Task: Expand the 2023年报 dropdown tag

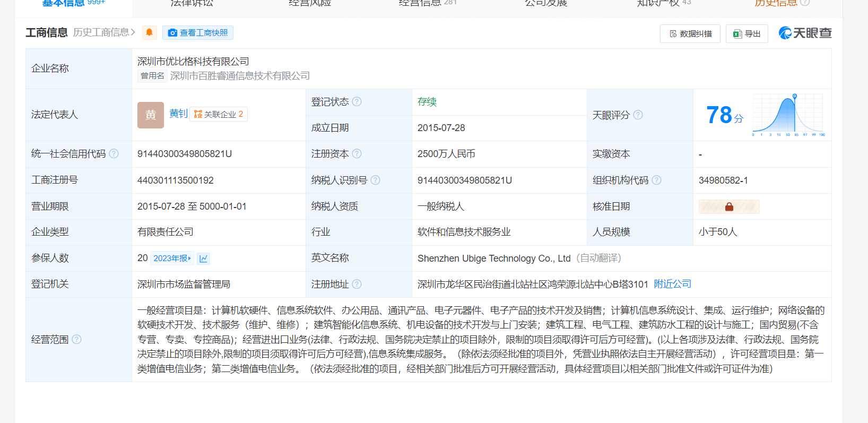Action: coord(172,258)
